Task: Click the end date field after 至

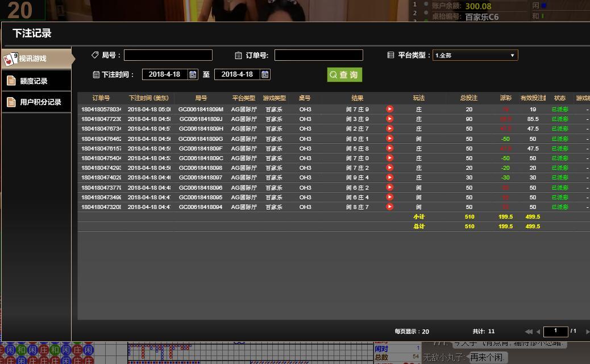Action: coord(237,74)
